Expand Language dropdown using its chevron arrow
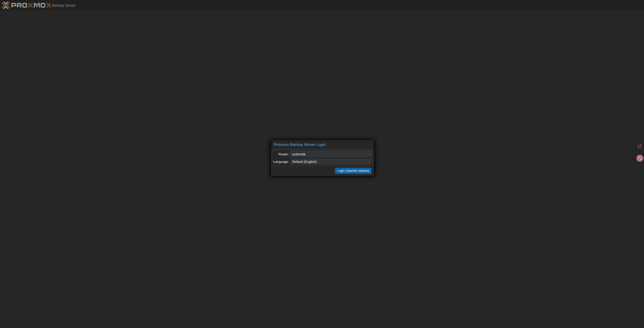Screen dimensions: 644x328 point(368,162)
